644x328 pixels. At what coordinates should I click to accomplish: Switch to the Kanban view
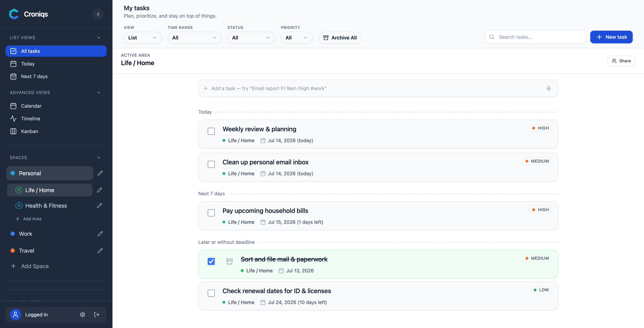pyautogui.click(x=56, y=131)
